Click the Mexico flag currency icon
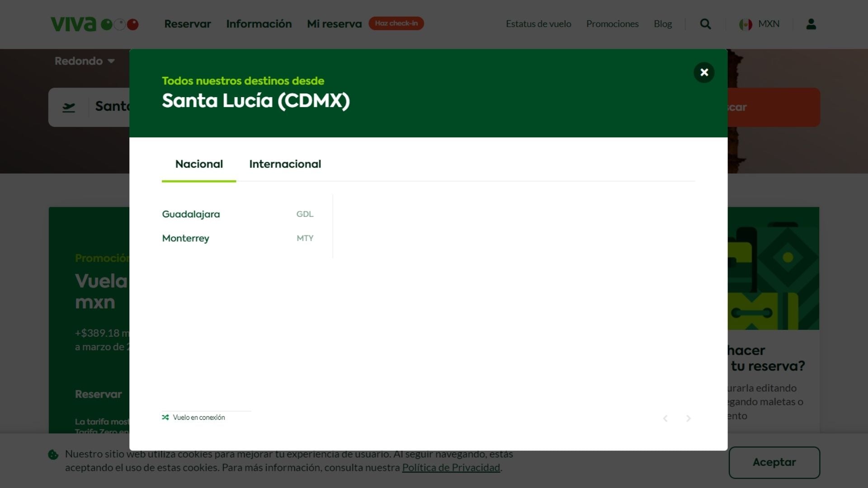The image size is (868, 488). (x=745, y=24)
